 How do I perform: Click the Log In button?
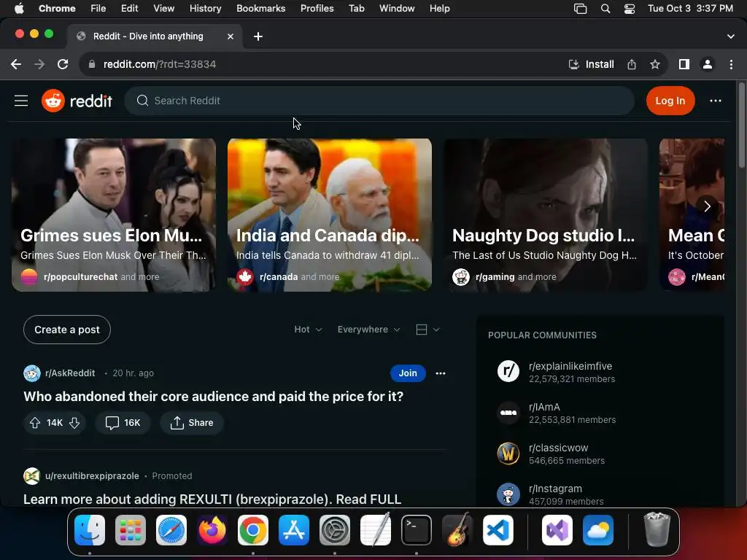coord(670,101)
